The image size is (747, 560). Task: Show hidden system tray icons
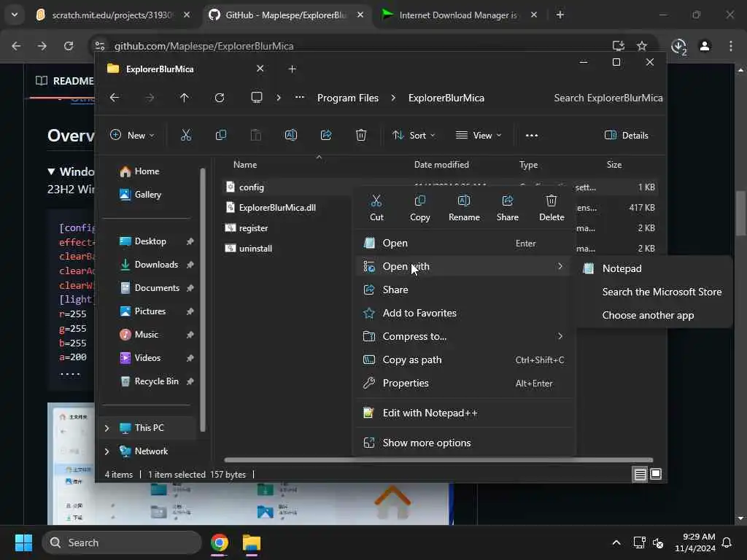tap(616, 542)
